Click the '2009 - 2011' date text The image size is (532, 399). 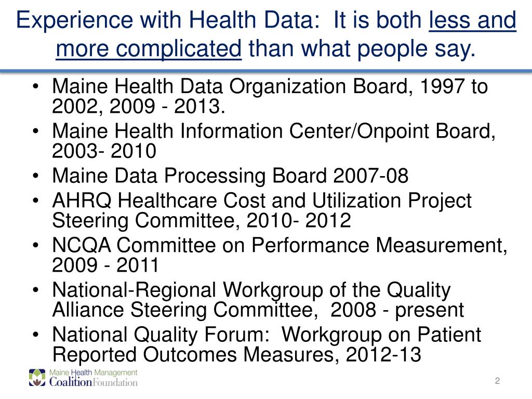coord(105,265)
